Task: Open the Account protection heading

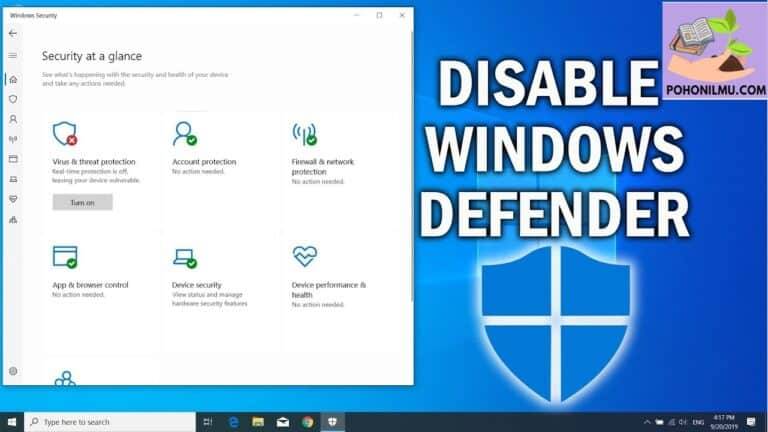Action: 204,162
